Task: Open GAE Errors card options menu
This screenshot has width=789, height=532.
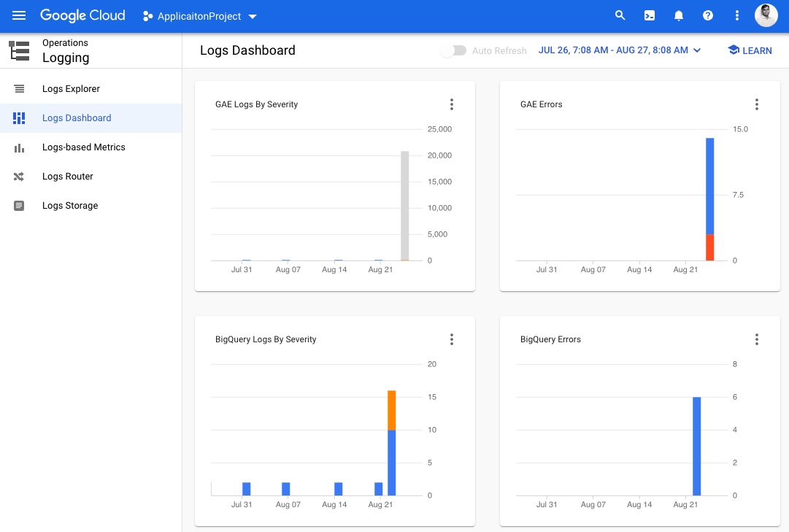Action: 756,104
